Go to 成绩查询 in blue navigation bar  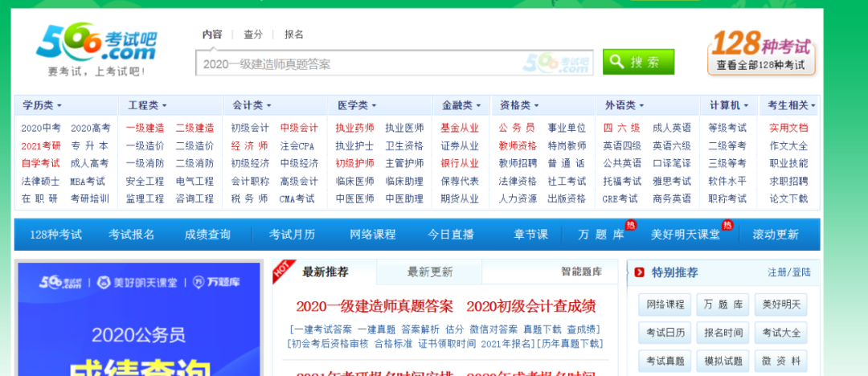tap(207, 235)
